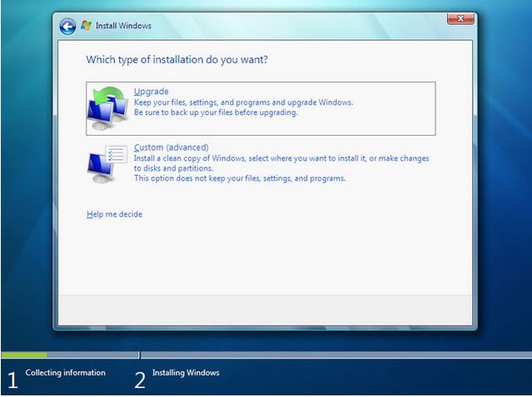Click the Installing Windows step label

tap(186, 373)
